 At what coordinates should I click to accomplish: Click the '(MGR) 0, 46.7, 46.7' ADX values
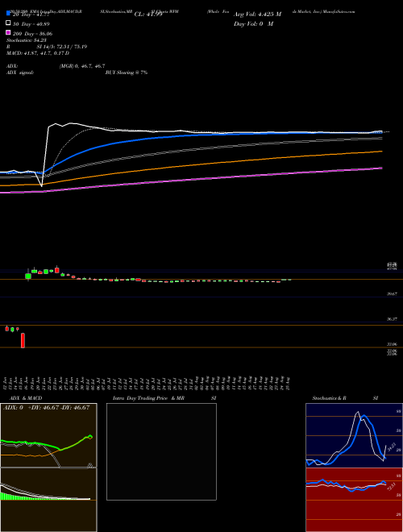pyautogui.click(x=82, y=66)
